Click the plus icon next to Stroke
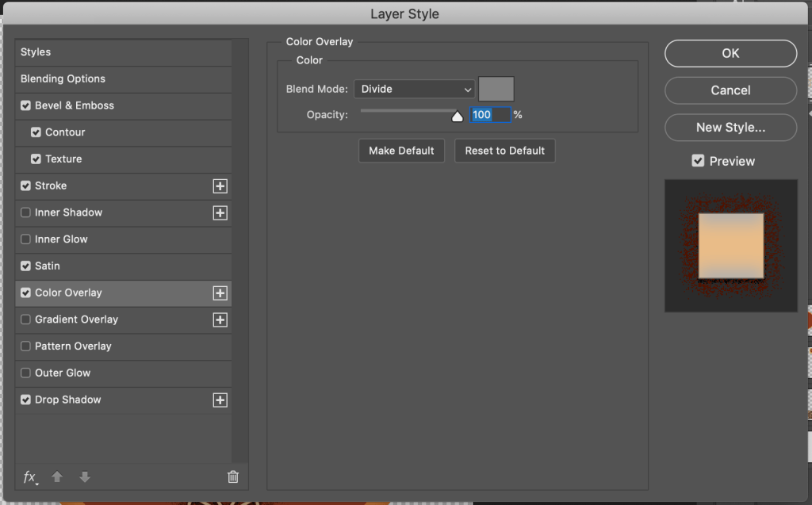This screenshot has width=812, height=505. (220, 186)
